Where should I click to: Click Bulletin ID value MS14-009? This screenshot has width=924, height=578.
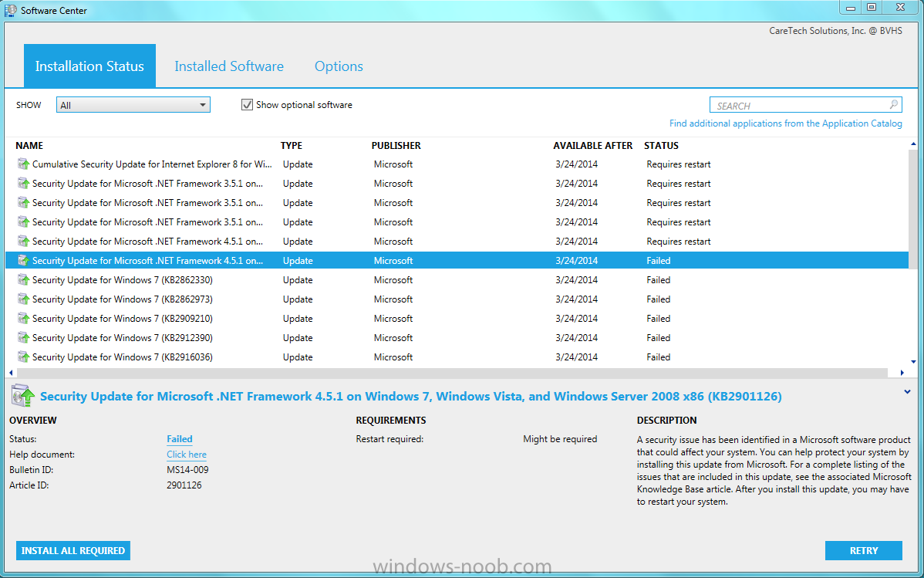(187, 469)
